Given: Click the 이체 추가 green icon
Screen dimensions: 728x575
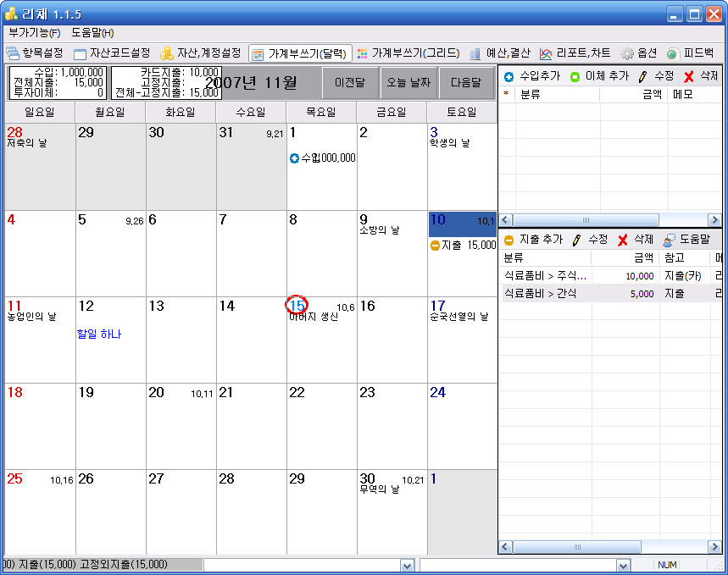Looking at the screenshot, I should tap(575, 76).
